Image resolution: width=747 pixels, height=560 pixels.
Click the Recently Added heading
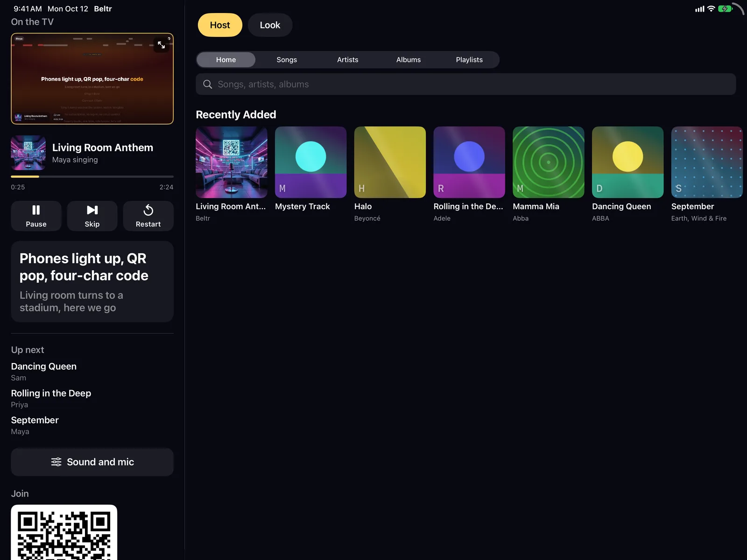tap(236, 115)
